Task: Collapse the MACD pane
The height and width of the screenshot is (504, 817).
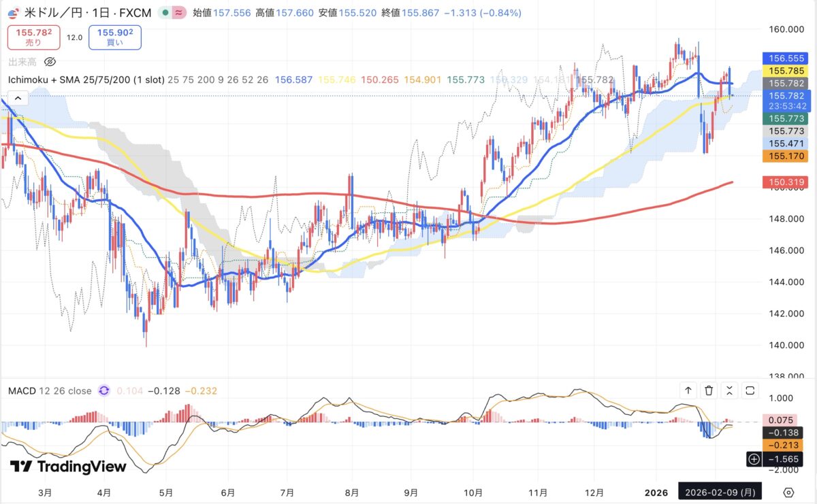Action: [729, 390]
